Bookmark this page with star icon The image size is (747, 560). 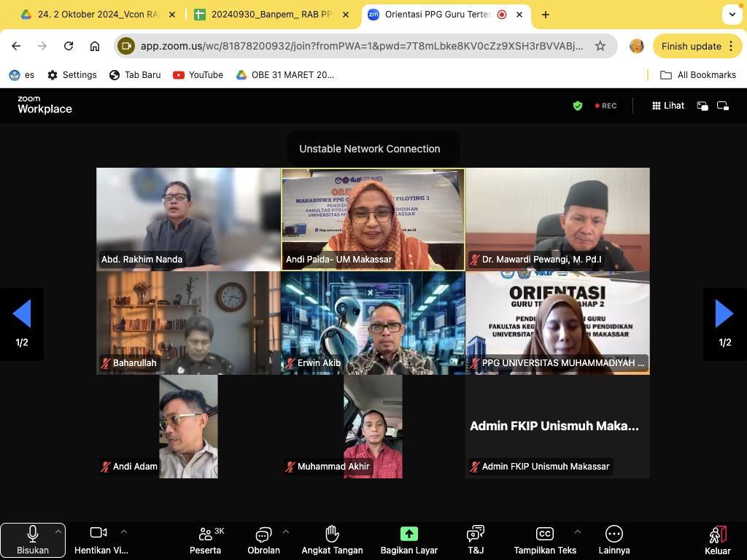(x=600, y=46)
